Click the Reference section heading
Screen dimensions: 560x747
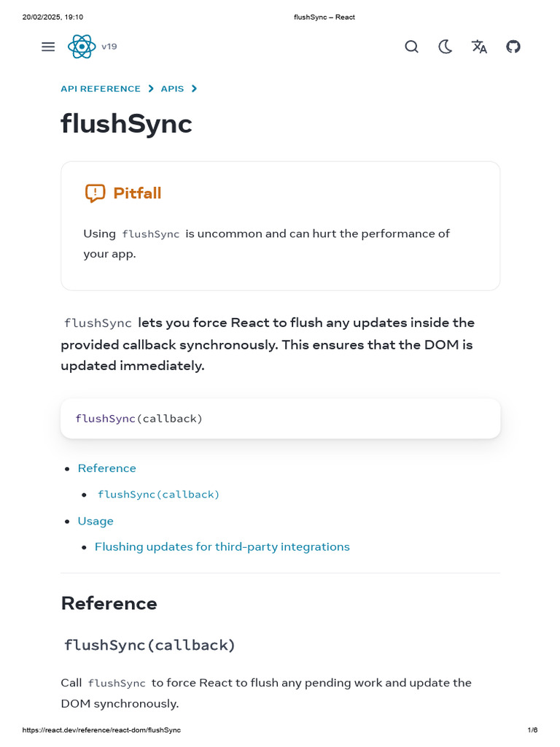[109, 603]
